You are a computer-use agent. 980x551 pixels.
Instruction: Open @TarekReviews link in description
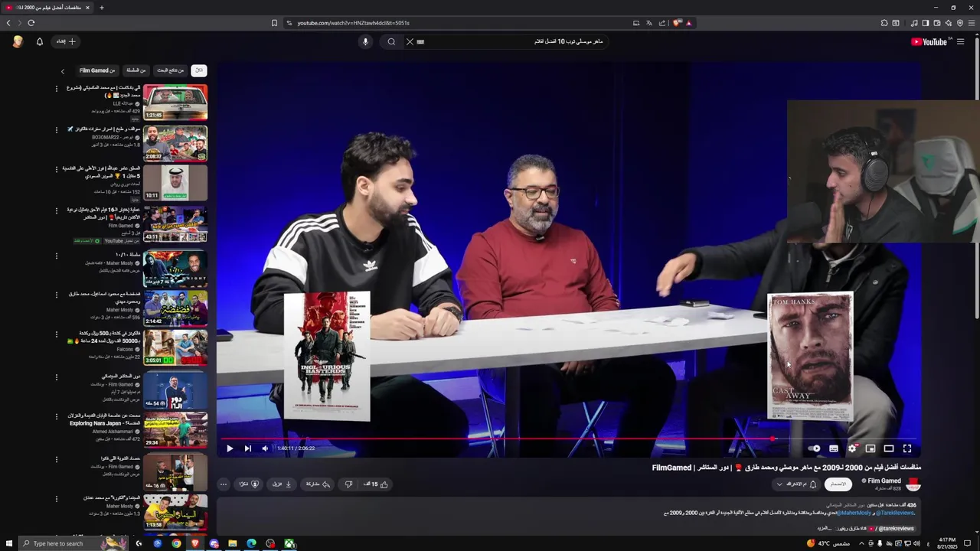point(895,513)
